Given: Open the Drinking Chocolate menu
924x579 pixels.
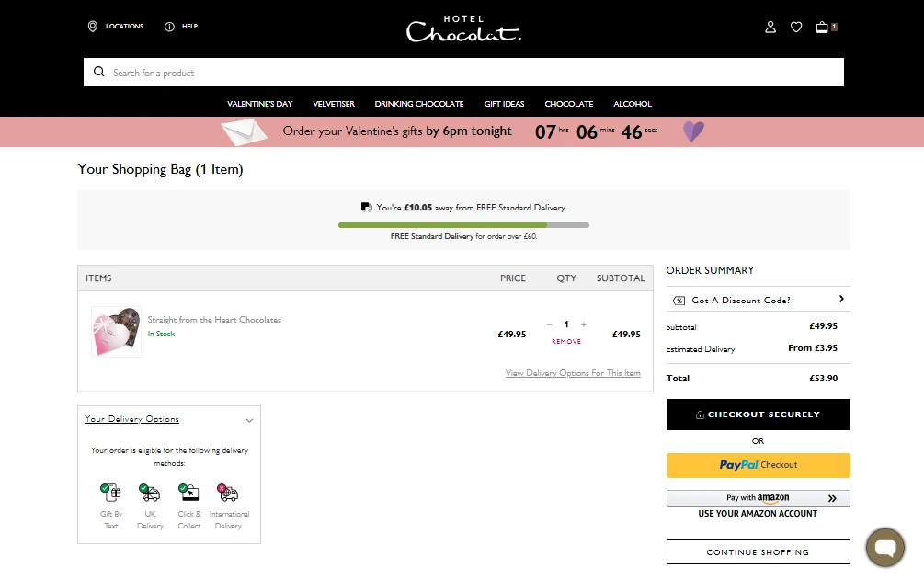Looking at the screenshot, I should [x=419, y=104].
